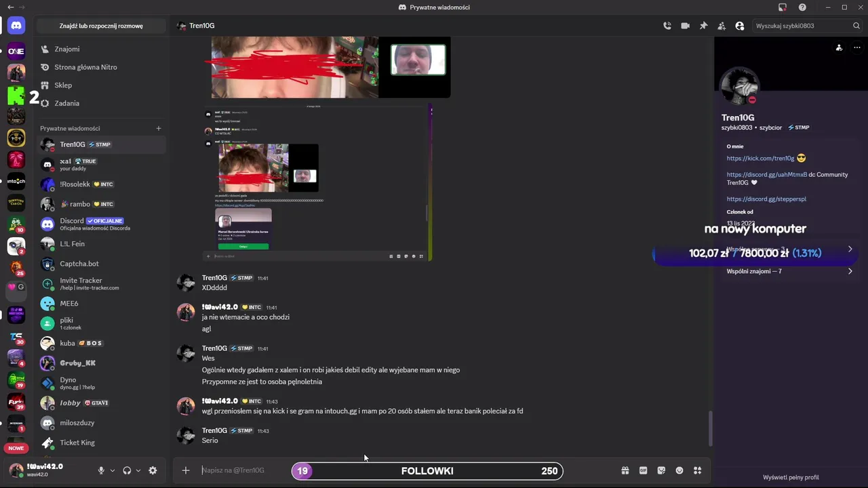
Task: Click the NOWE unread indicator button
Action: pos(16,448)
